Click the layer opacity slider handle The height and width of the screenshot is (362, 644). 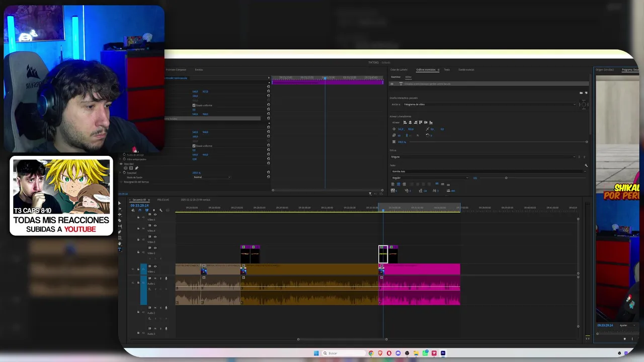(x=587, y=142)
